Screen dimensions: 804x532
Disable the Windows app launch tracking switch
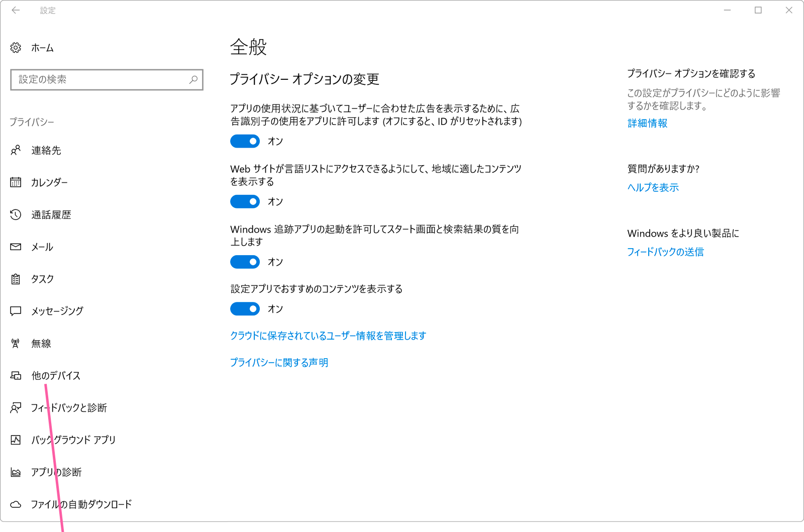[x=245, y=262]
